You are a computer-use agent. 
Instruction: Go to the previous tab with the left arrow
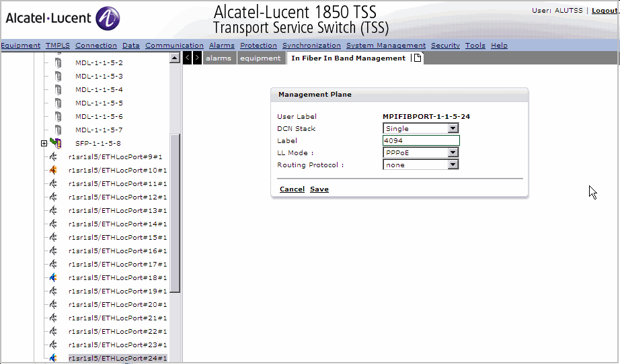188,58
